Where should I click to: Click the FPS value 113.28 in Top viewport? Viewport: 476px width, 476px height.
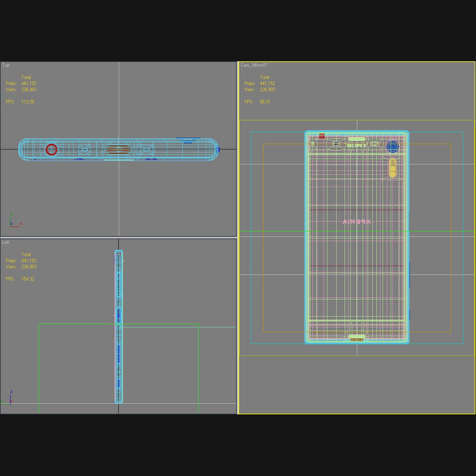click(28, 102)
